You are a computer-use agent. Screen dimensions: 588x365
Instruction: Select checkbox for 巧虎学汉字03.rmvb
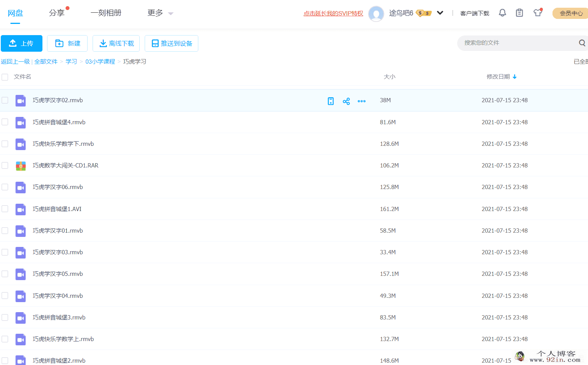click(x=5, y=252)
